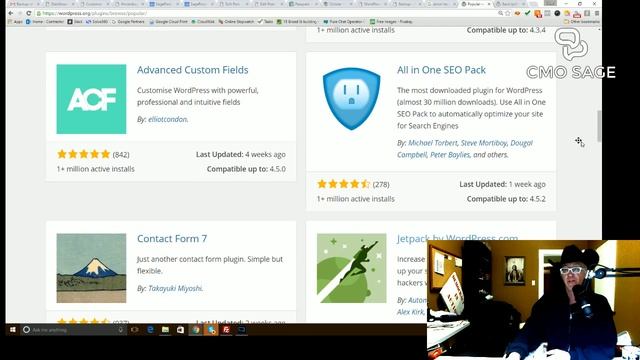Open author elliotcondon's profile
The width and height of the screenshot is (640, 360).
coord(167,119)
